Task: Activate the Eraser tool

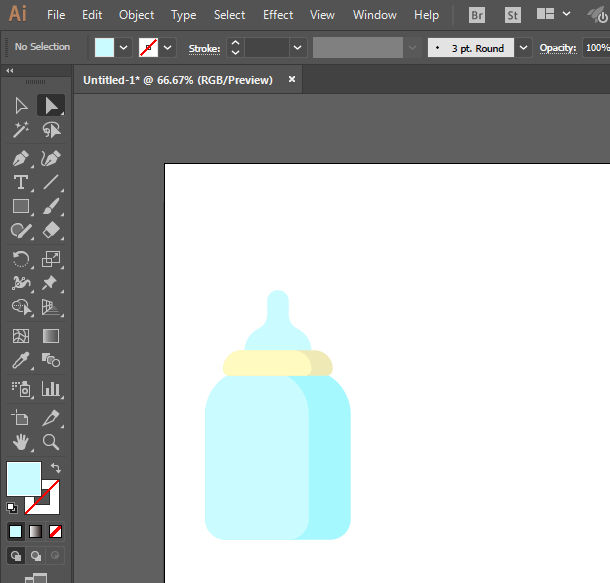Action: (51, 231)
